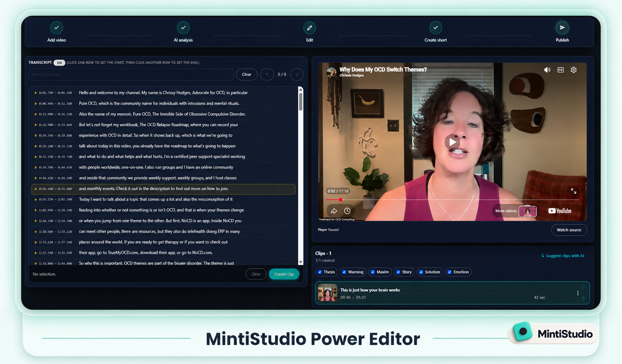Click row 'feeding into whether or not something'

coord(164,210)
